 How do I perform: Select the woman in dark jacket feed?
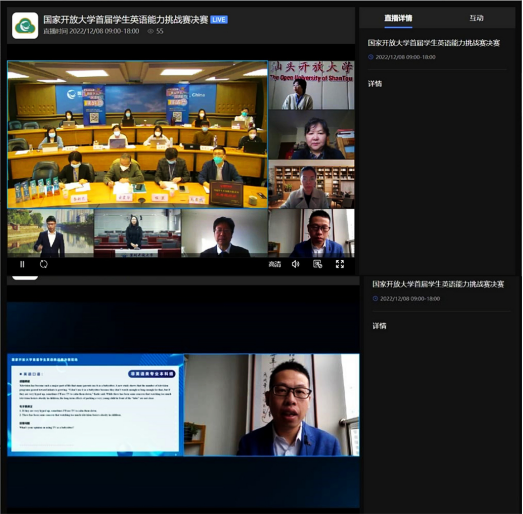click(x=312, y=134)
